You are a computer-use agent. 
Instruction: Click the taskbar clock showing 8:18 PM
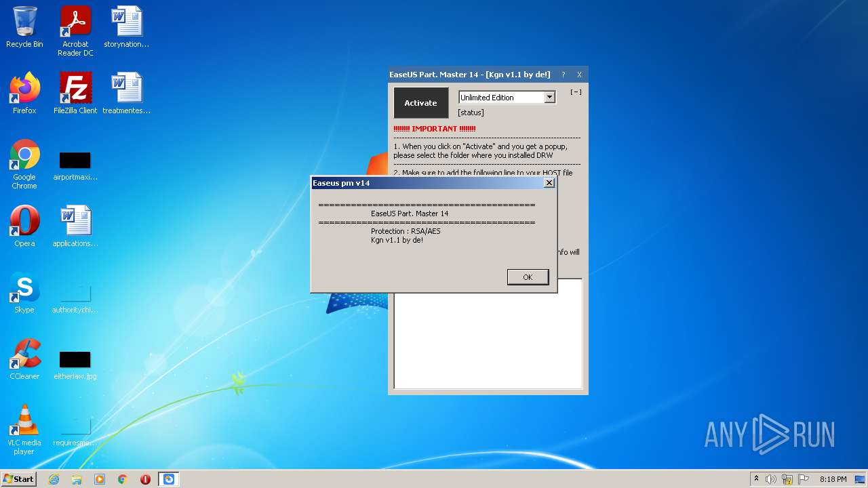click(x=833, y=479)
